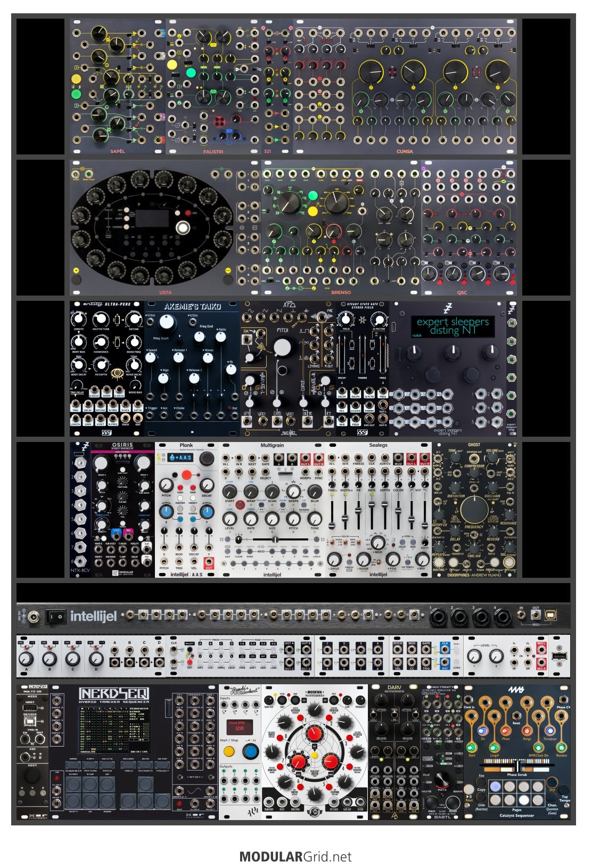The image size is (592, 868).
Task: Click the Multigrain SHAPE knob
Action: tap(293, 492)
